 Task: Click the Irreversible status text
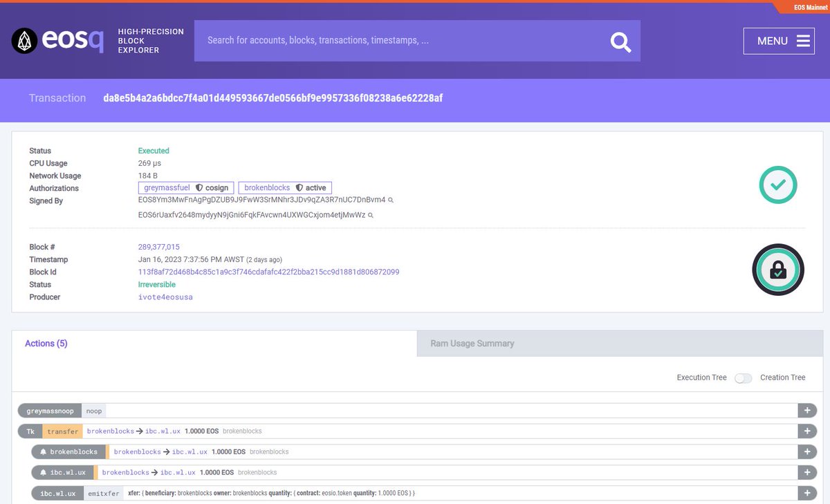157,284
